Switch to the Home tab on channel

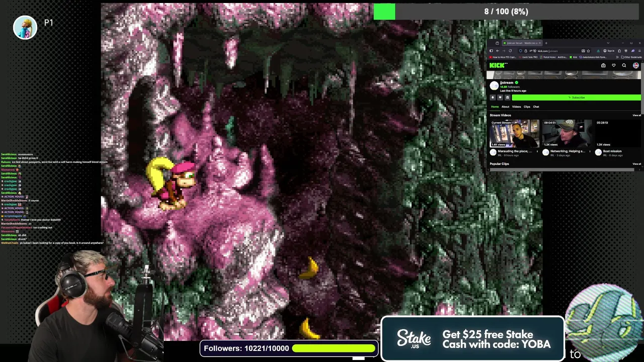[495, 107]
